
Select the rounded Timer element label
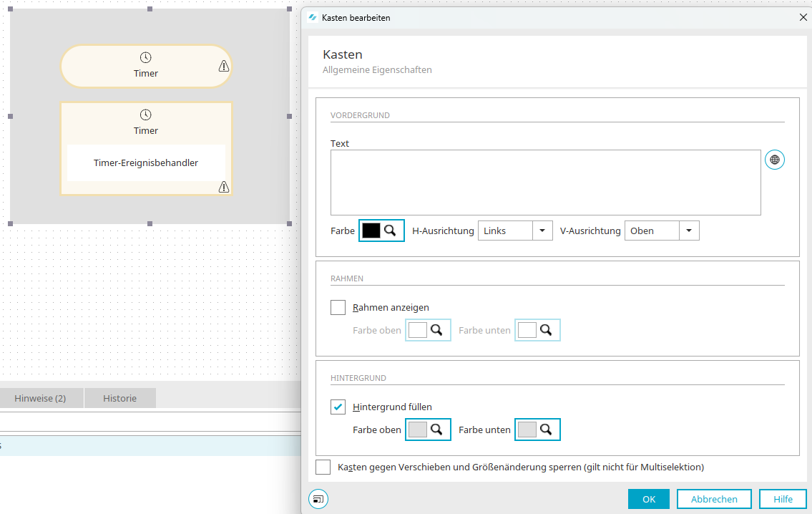(x=145, y=74)
